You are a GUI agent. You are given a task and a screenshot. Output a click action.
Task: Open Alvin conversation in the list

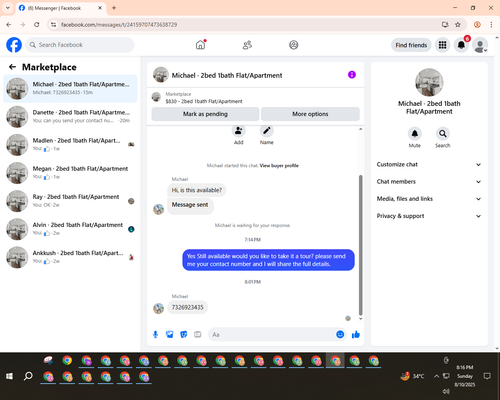coord(70,229)
